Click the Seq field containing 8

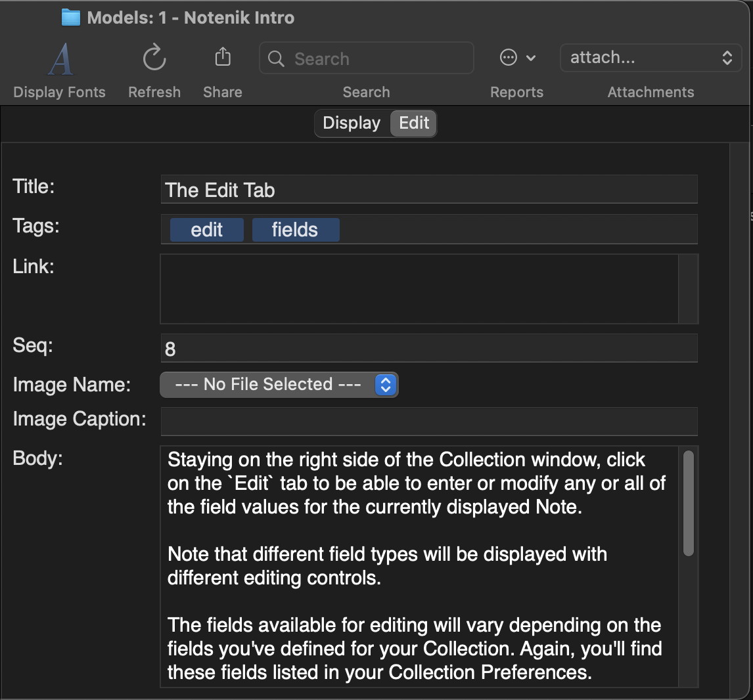(x=428, y=349)
